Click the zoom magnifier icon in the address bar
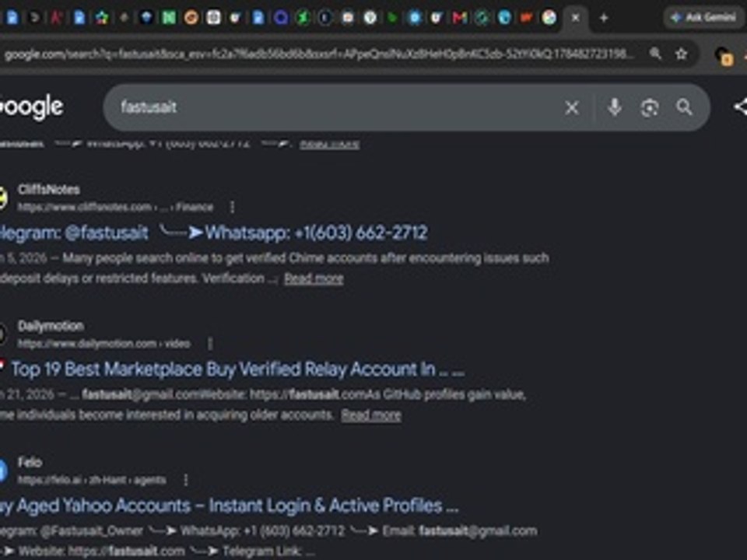 coord(655,54)
